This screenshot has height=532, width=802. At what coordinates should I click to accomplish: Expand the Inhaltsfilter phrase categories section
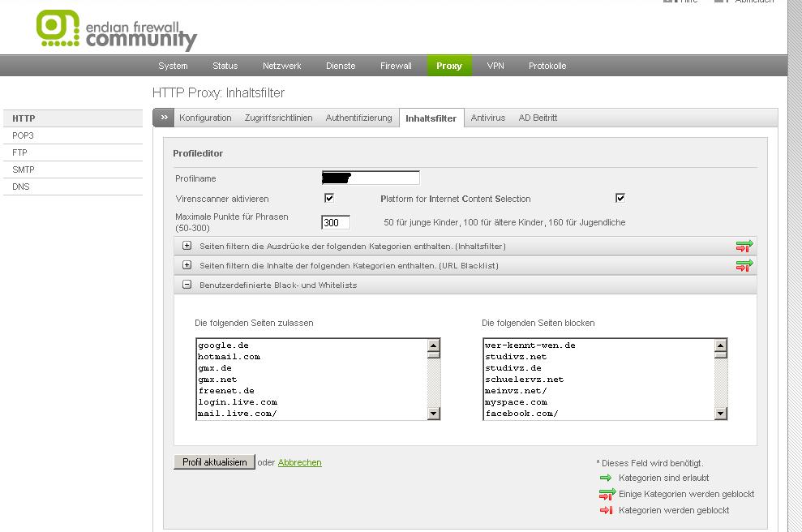(x=187, y=246)
